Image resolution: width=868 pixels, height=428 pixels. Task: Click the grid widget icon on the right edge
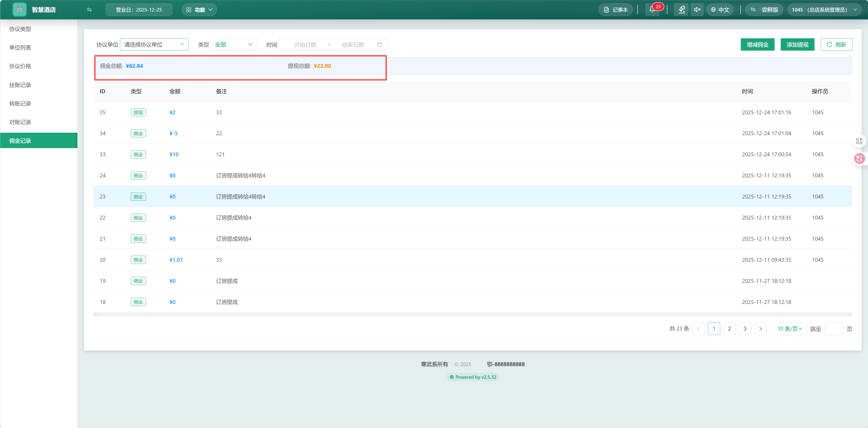coord(859,141)
